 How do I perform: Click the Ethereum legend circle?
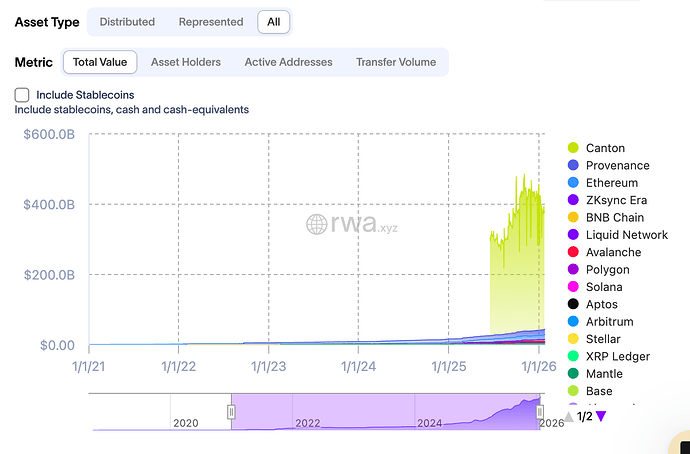tap(573, 183)
